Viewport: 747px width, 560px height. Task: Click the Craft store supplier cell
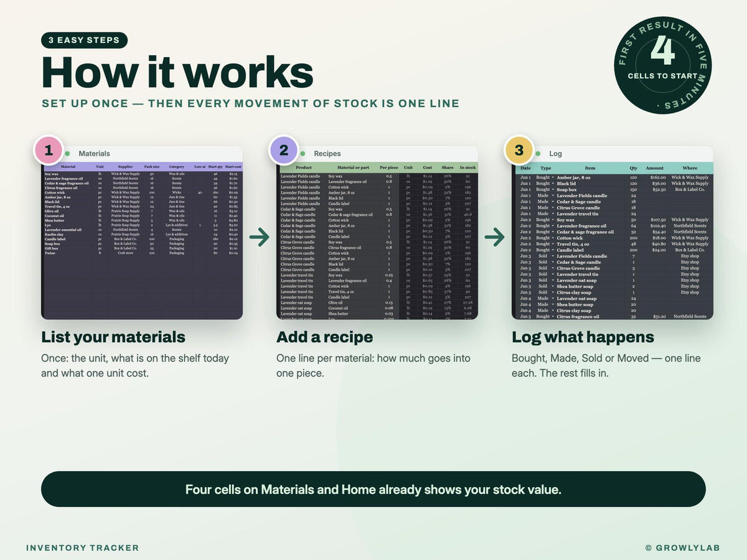coord(126,253)
